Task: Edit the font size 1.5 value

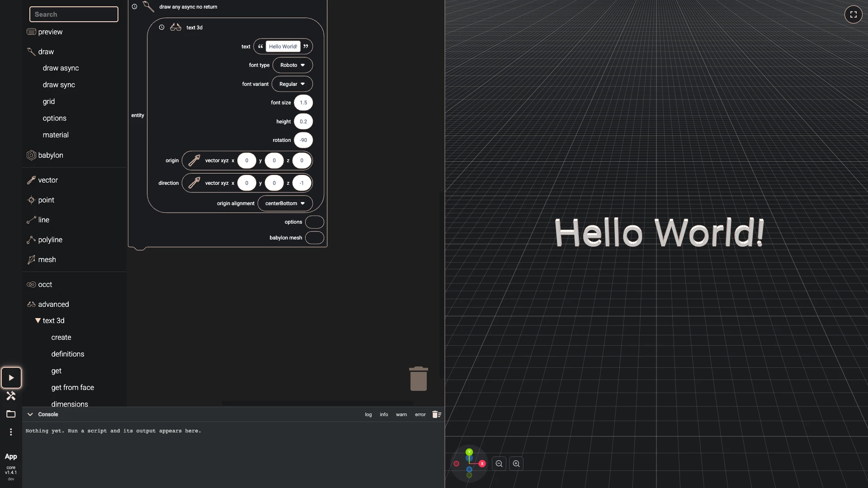Action: click(x=303, y=103)
